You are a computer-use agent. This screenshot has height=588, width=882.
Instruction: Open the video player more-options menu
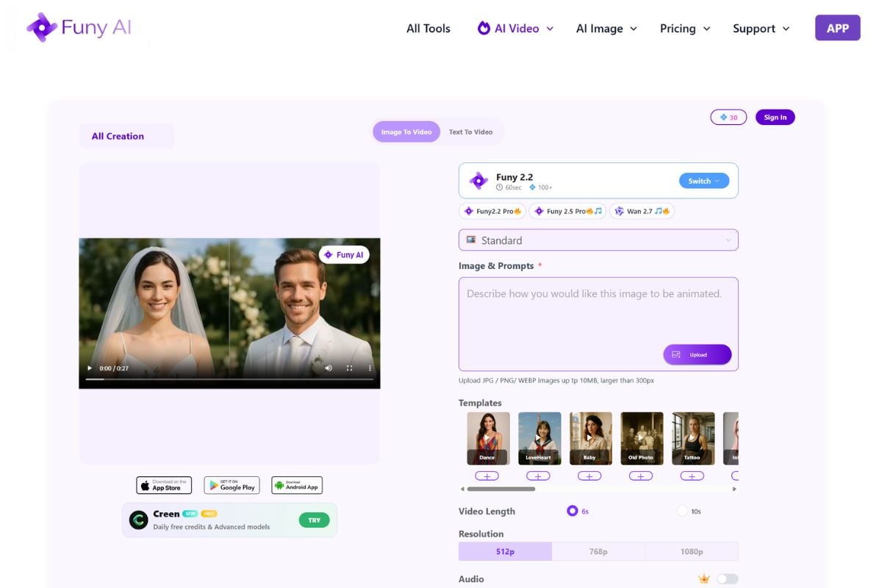[370, 368]
